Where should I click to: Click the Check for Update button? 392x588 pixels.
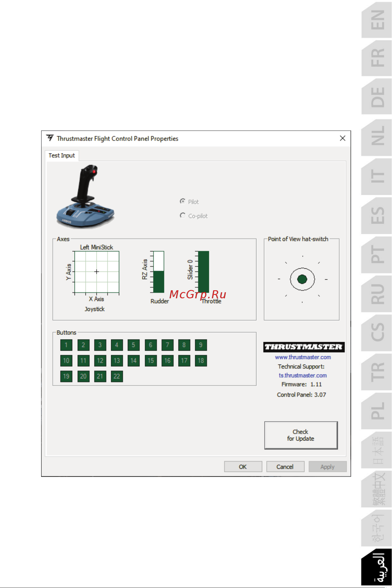point(301,435)
